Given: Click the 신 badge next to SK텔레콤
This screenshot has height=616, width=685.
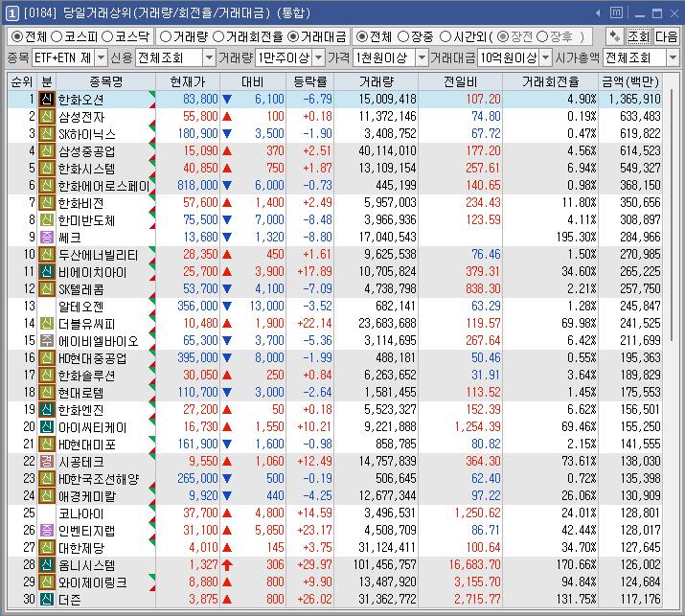Looking at the screenshot, I should pos(46,288).
